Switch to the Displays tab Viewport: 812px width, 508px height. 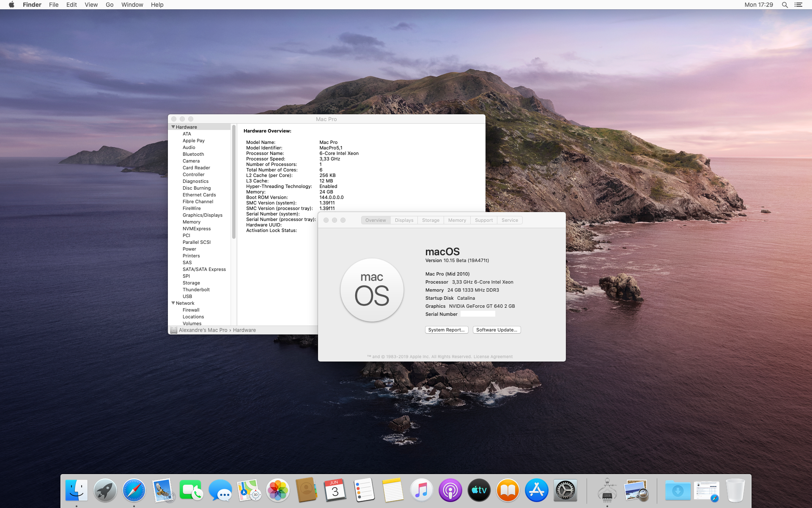click(404, 220)
